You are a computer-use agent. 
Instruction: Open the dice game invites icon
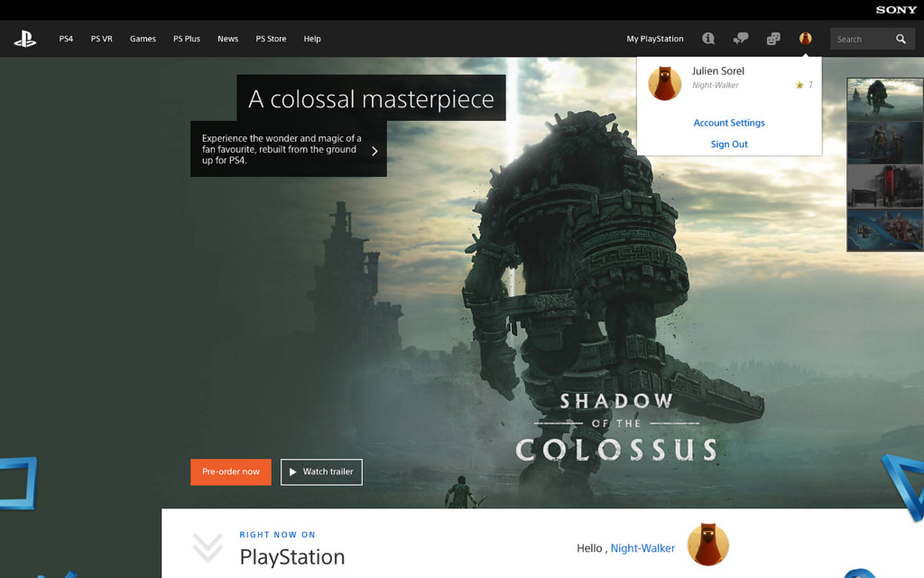click(x=773, y=38)
